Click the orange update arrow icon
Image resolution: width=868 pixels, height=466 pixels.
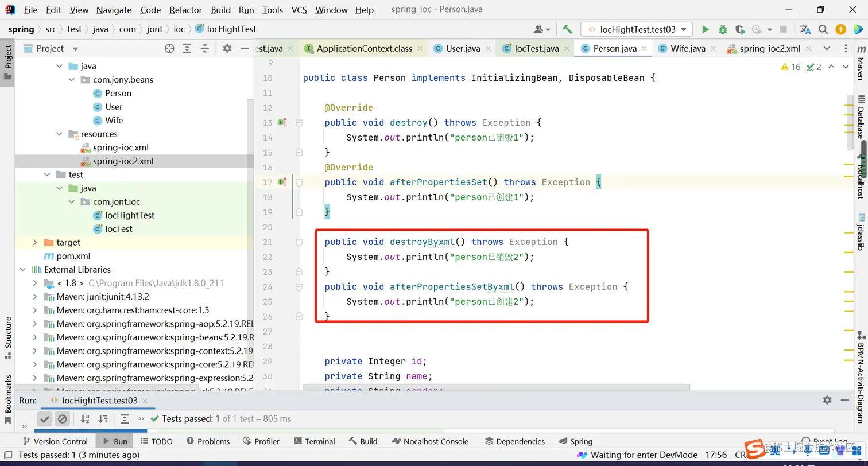tap(840, 29)
